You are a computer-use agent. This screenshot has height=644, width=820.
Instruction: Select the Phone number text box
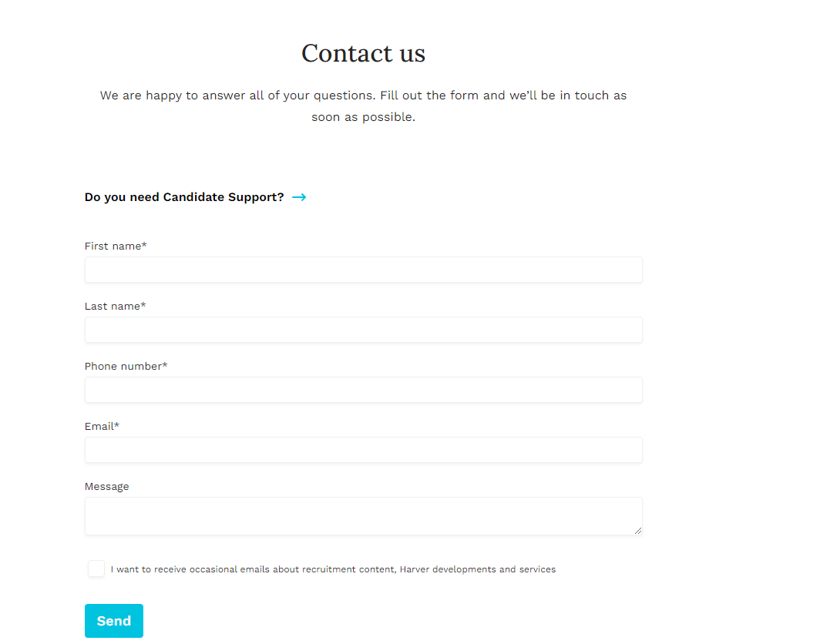[x=363, y=390]
